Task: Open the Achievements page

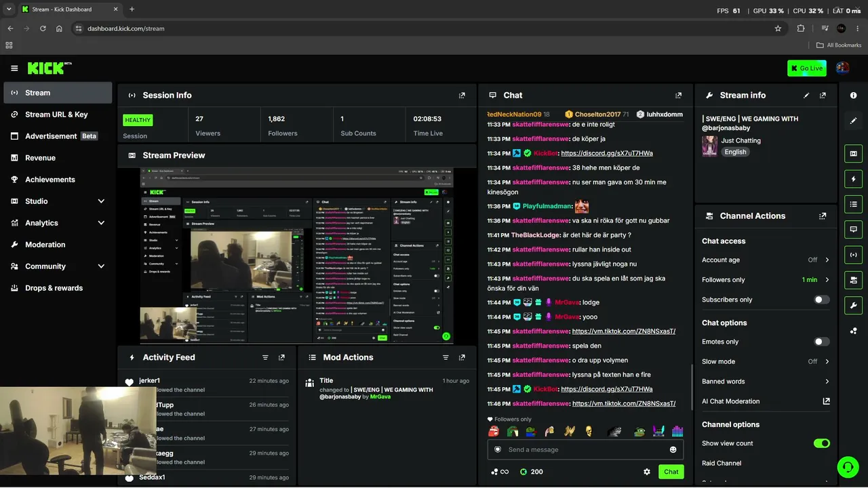Action: [58, 180]
